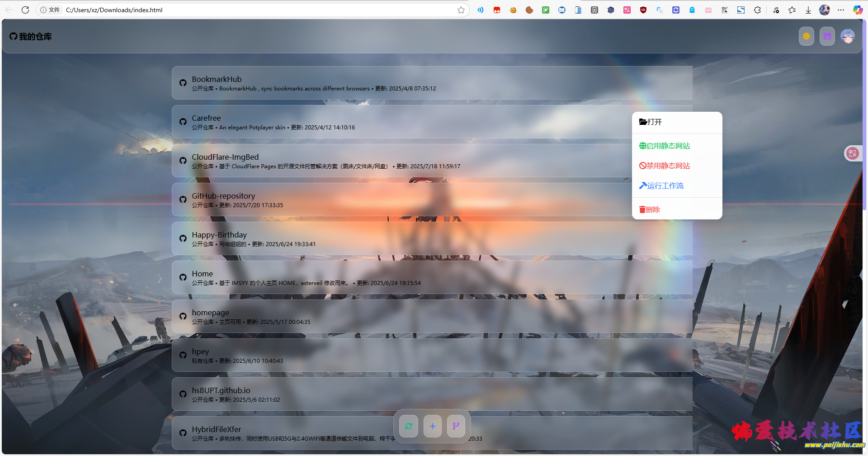Add page to favorites with star icon
Image resolution: width=868 pixels, height=456 pixels.
pos(461,10)
